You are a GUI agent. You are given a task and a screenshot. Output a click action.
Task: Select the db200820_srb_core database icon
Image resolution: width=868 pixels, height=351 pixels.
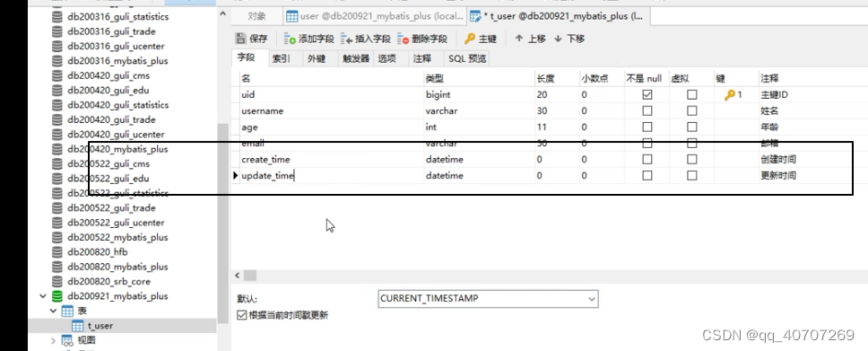pyautogui.click(x=57, y=281)
